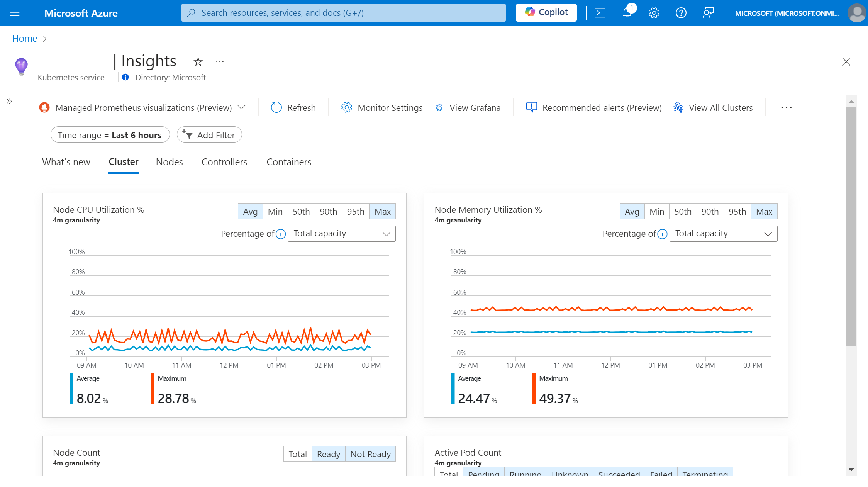Switch to the Nodes tab
This screenshot has height=487, width=868.
click(x=170, y=161)
